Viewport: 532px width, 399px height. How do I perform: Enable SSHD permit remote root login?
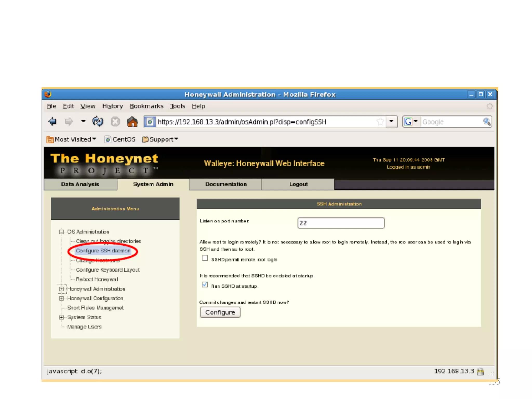click(x=205, y=258)
